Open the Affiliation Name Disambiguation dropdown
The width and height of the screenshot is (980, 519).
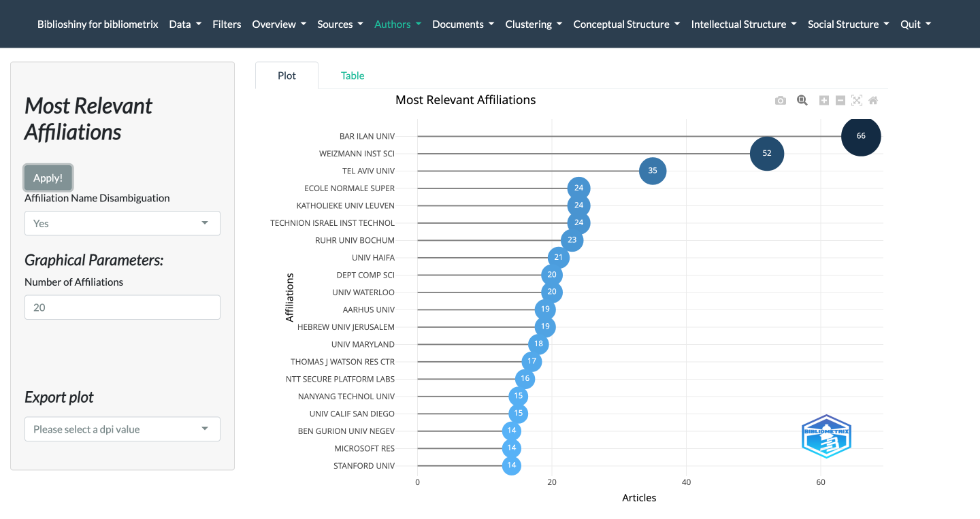(122, 223)
